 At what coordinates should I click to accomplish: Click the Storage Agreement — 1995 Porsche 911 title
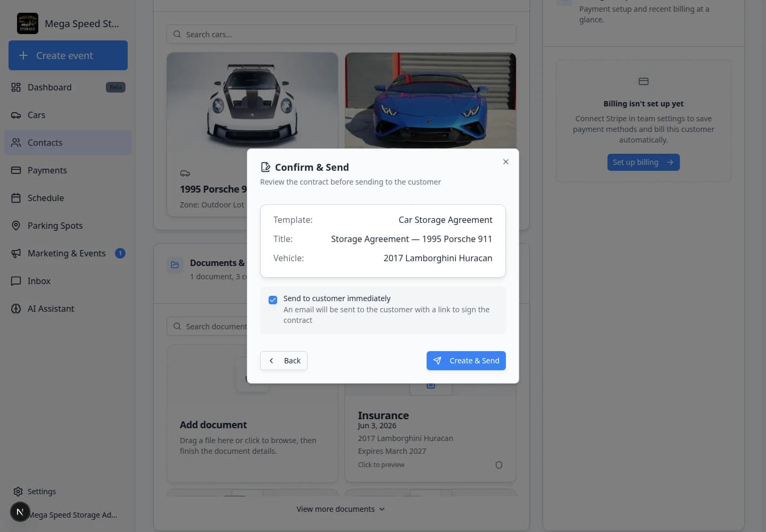[x=411, y=239]
